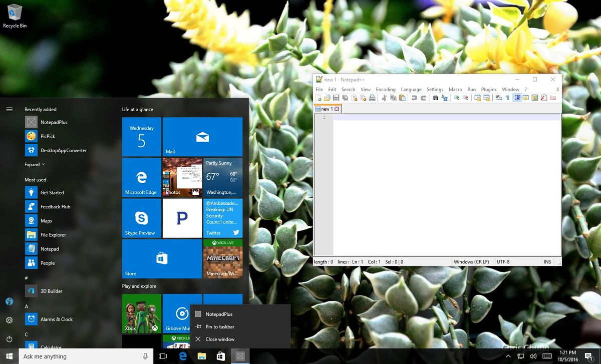Screen dimensions: 601x364
Task: Open the Language menu
Action: coord(411,89)
